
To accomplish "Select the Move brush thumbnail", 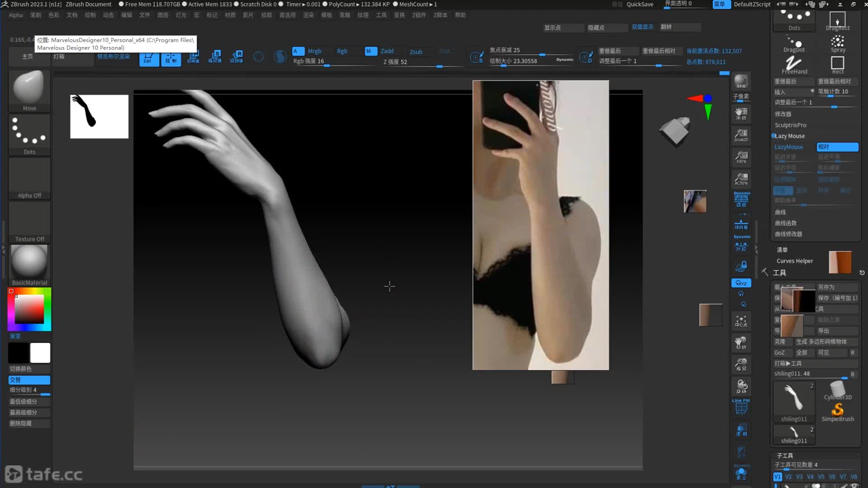I will click(x=29, y=90).
